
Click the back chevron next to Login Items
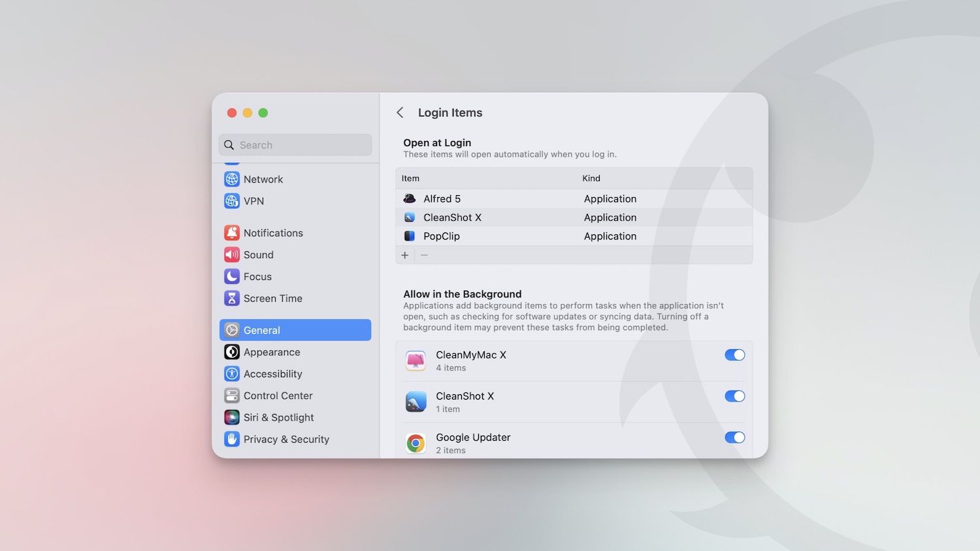pyautogui.click(x=400, y=112)
